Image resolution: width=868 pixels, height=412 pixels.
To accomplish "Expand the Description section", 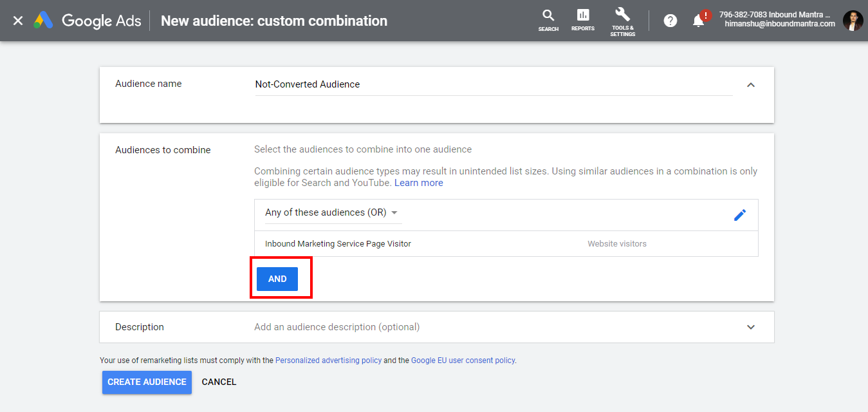I will pyautogui.click(x=750, y=327).
